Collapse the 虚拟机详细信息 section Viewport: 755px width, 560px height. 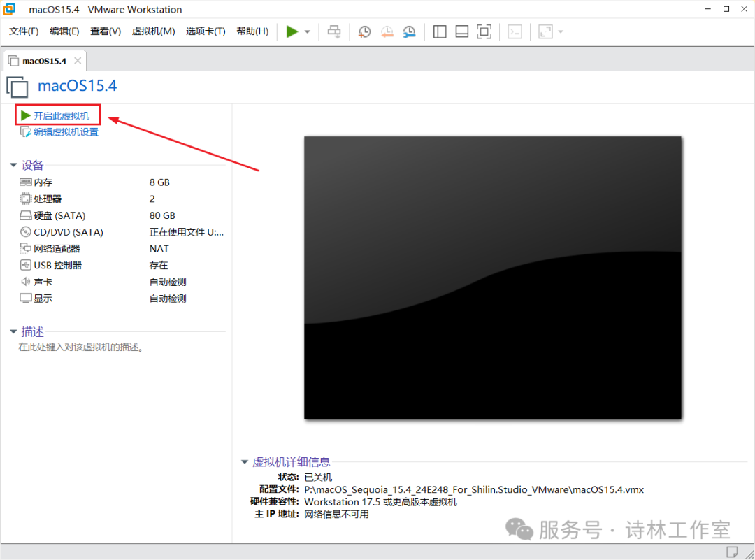coord(245,461)
